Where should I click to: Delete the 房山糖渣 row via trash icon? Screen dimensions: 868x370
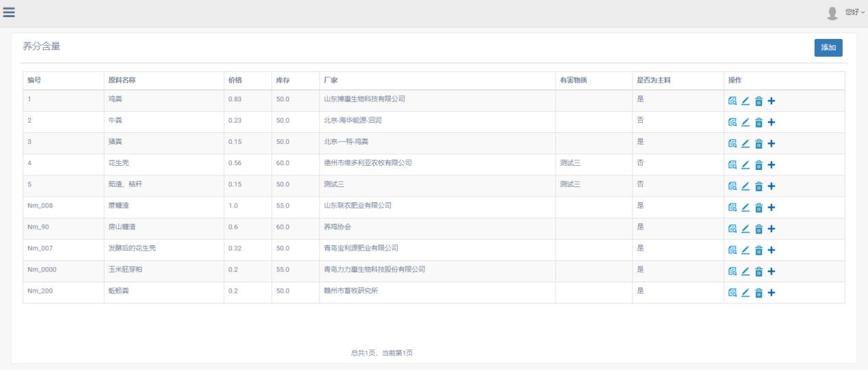coord(758,229)
